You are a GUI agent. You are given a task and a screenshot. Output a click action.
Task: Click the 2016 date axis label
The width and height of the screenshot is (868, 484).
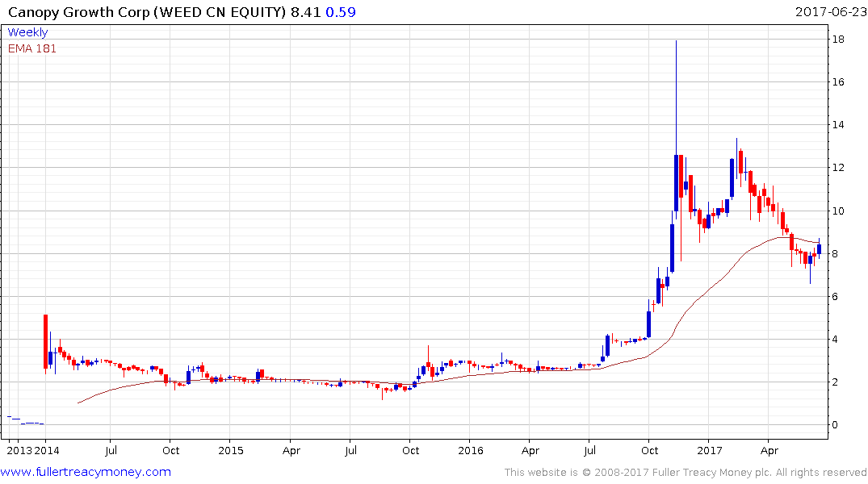(x=471, y=450)
